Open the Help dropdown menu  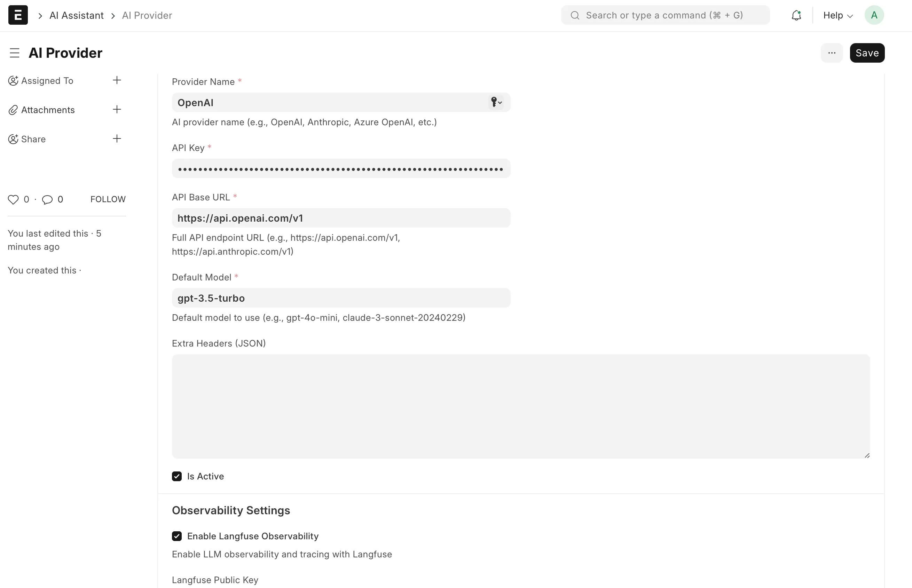pos(838,15)
